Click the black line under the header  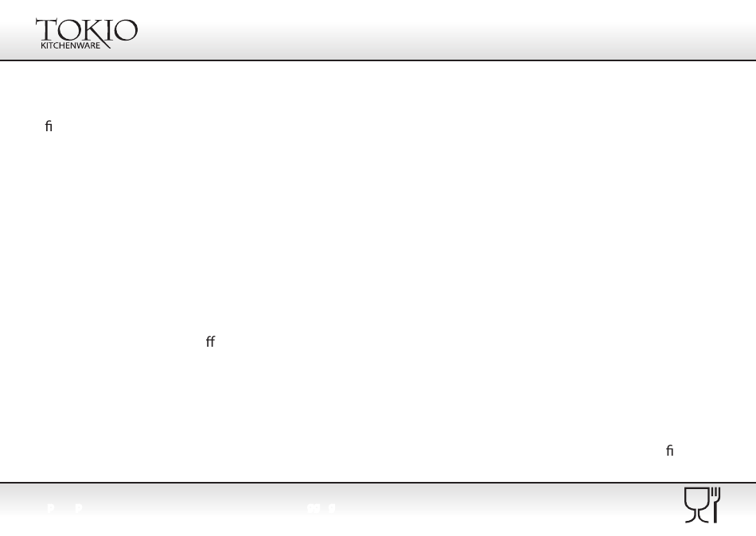pos(378,60)
